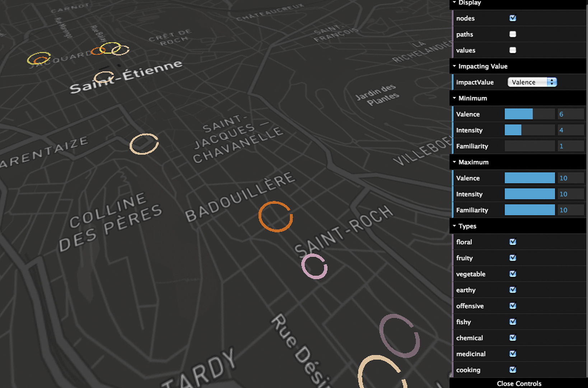Image resolution: width=588 pixels, height=388 pixels.
Task: Collapse the Maximum folder section
Action: click(x=473, y=162)
